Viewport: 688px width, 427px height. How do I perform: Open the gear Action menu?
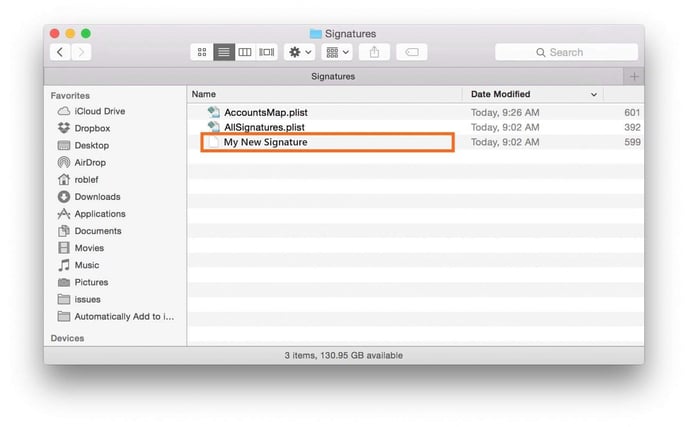coord(299,52)
